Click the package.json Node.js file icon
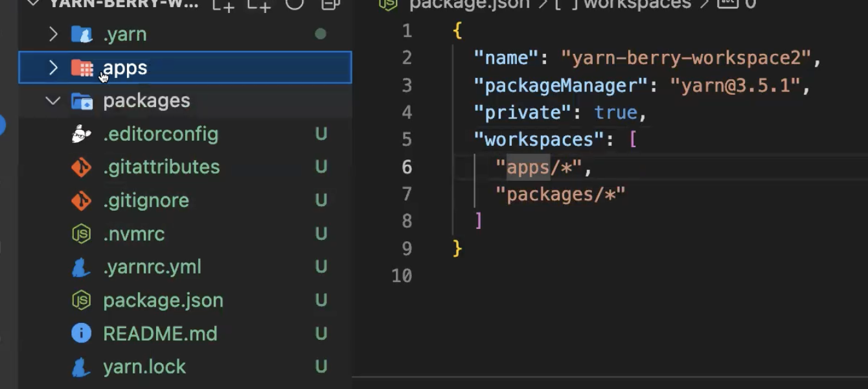The image size is (868, 389). click(81, 300)
